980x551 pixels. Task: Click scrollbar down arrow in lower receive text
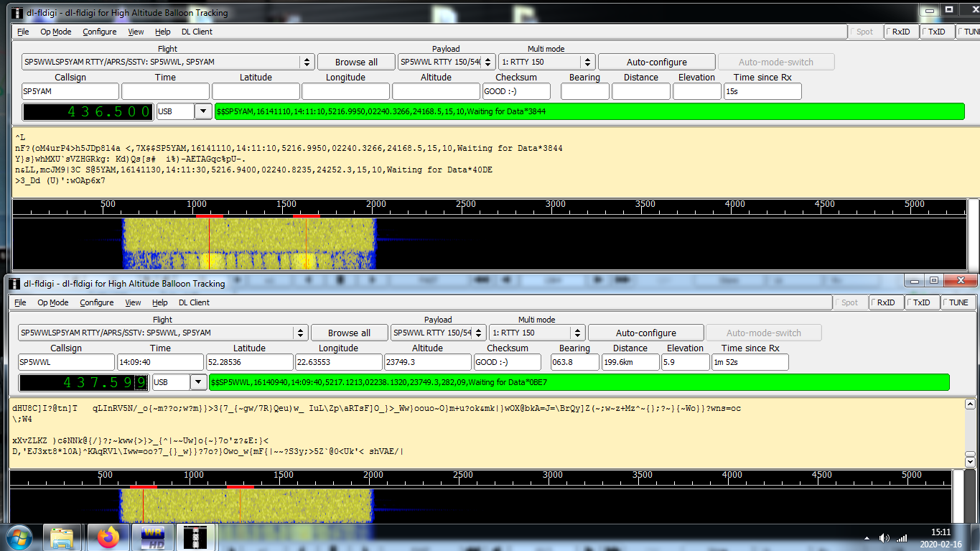[971, 462]
